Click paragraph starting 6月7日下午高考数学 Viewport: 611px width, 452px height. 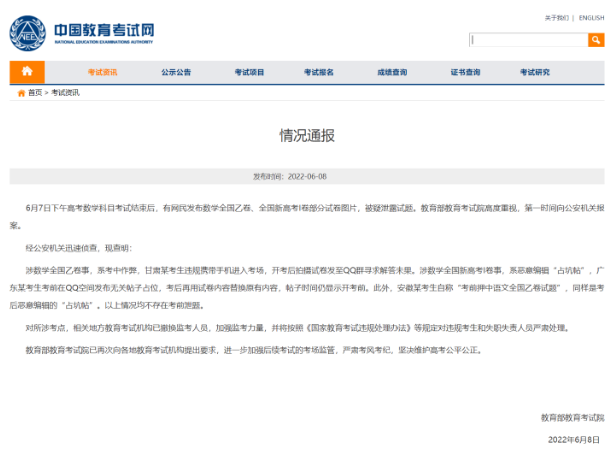tap(307, 217)
